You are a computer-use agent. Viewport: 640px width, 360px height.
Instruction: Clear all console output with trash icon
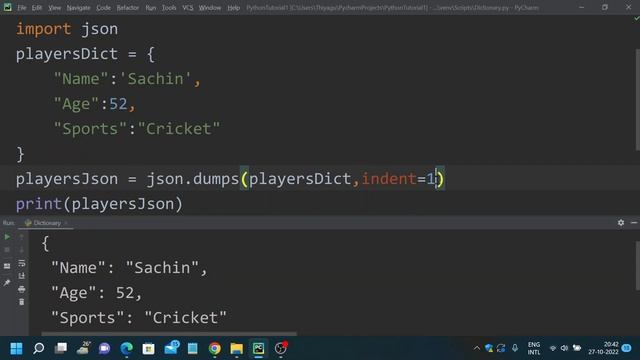pyautogui.click(x=22, y=302)
